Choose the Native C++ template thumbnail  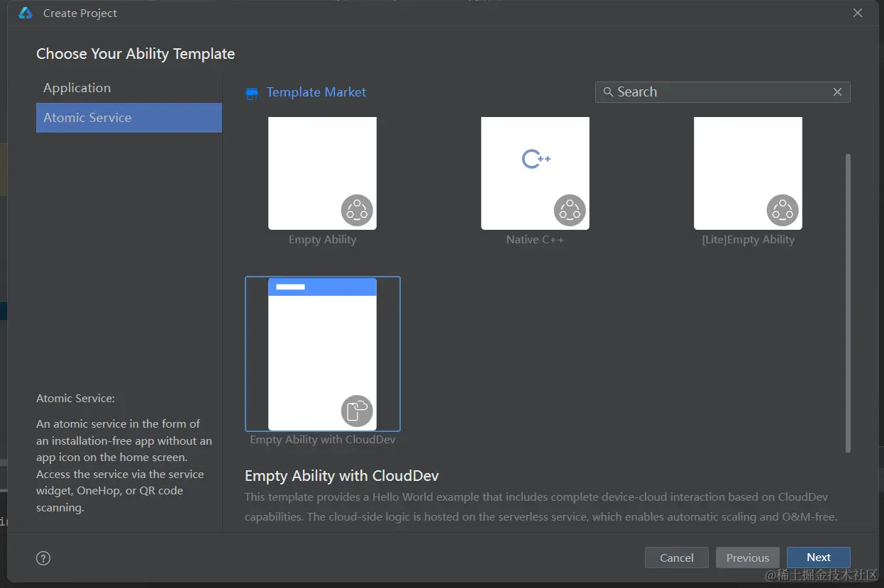535,173
